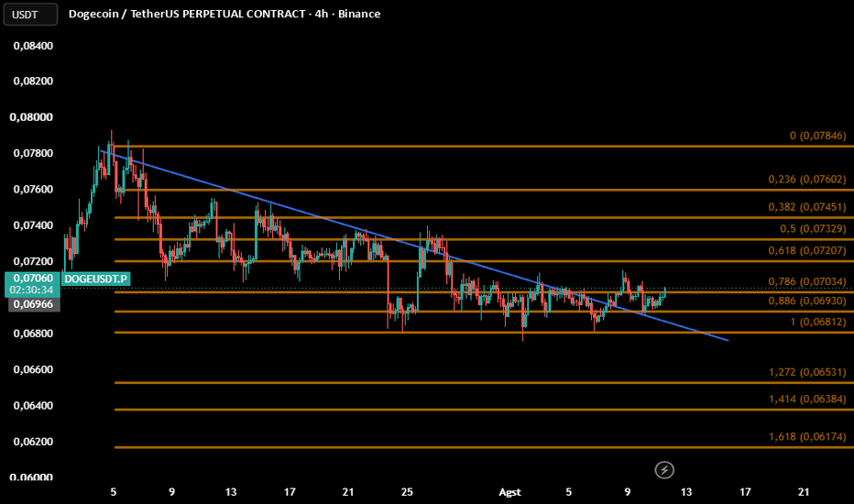Select the DOGEUSDT.P symbol label

pyautogui.click(x=96, y=279)
